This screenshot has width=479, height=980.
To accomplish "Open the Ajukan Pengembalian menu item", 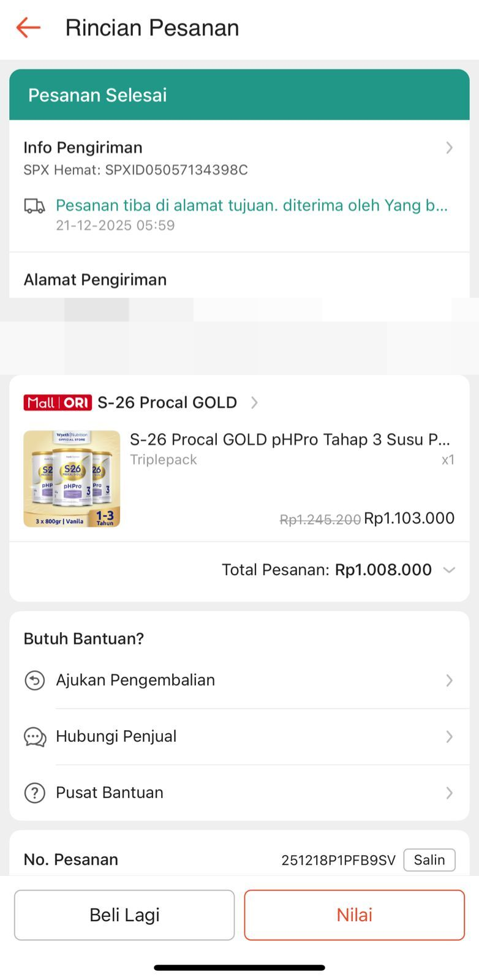I will (x=135, y=680).
